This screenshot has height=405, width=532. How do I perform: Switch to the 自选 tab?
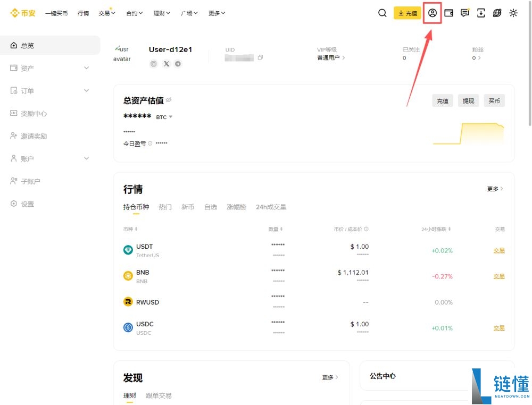pyautogui.click(x=210, y=207)
